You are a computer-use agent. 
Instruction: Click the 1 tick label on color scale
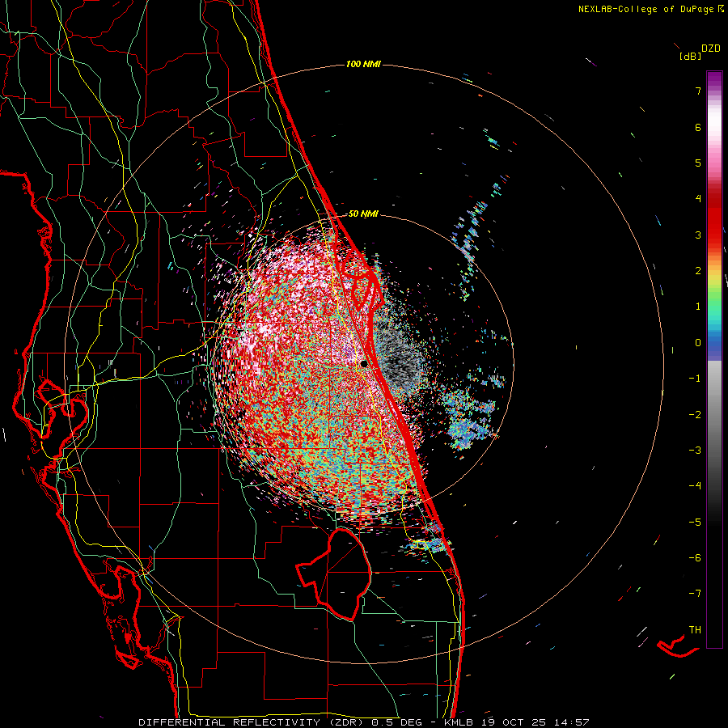pos(698,307)
